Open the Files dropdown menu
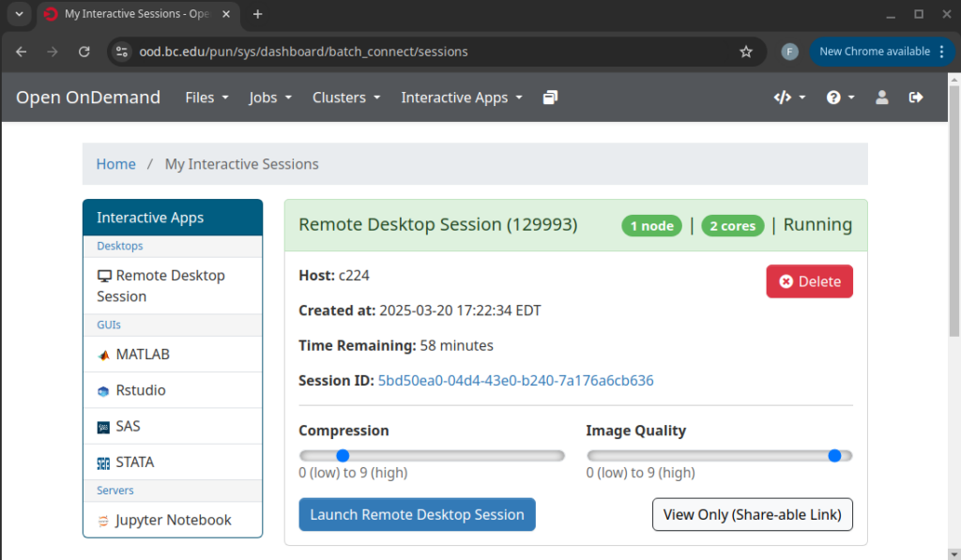This screenshot has width=961, height=560. coord(206,97)
